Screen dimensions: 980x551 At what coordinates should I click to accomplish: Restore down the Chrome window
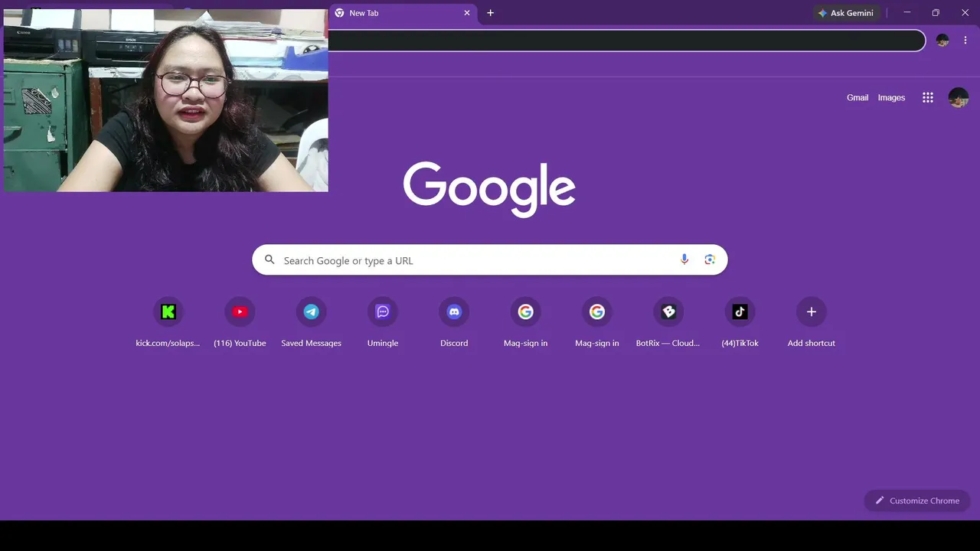click(x=936, y=13)
